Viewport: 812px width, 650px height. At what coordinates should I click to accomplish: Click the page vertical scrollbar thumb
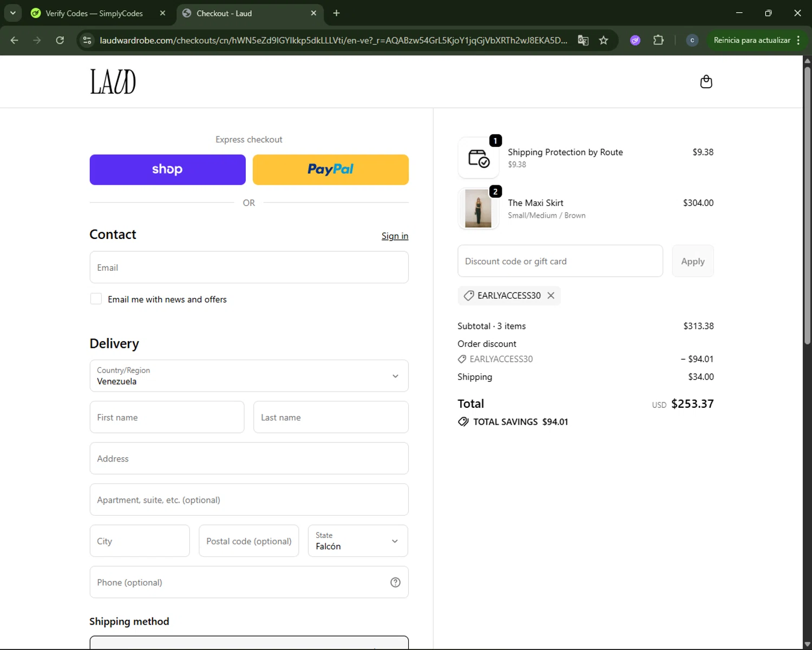[807, 205]
